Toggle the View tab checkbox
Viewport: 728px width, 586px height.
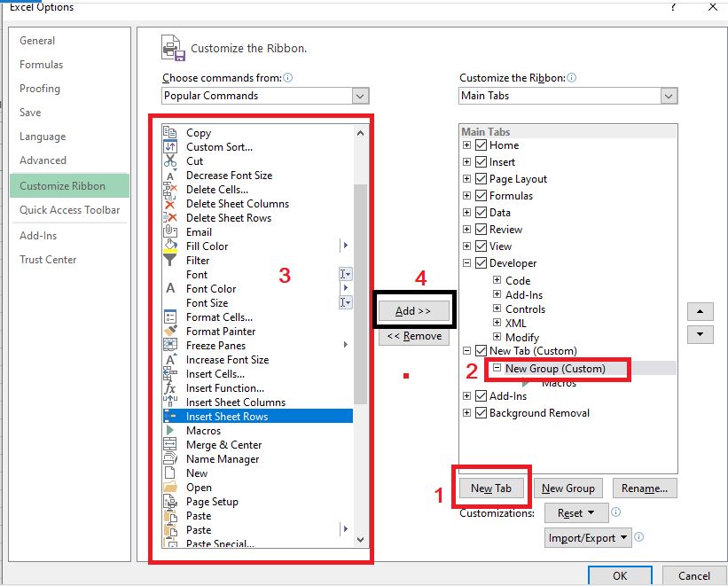pyautogui.click(x=481, y=246)
